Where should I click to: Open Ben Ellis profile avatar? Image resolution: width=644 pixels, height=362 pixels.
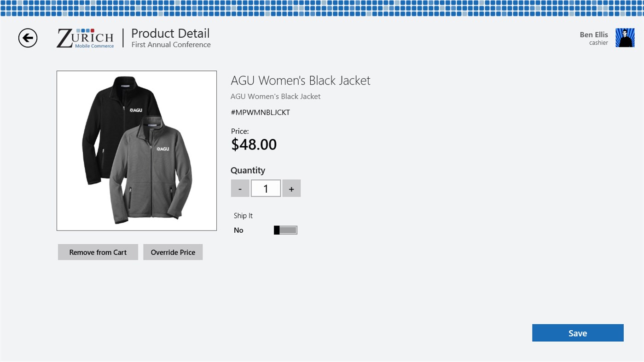coord(625,38)
